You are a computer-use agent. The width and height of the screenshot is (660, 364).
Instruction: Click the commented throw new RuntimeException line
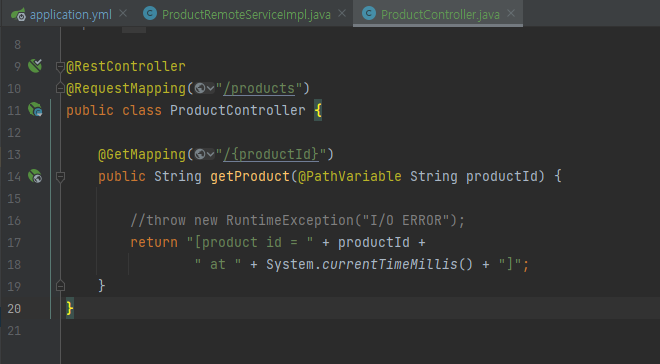point(298,221)
